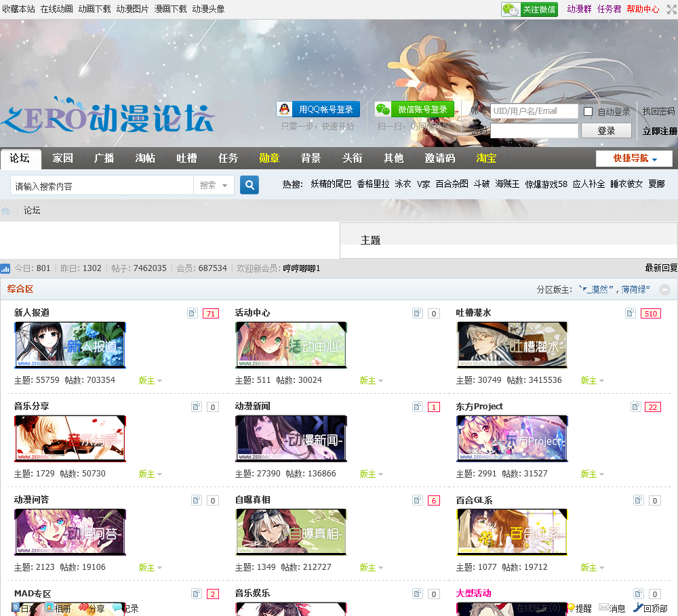Select the 淘宝 nav tab
This screenshot has height=616, width=678.
[x=486, y=158]
